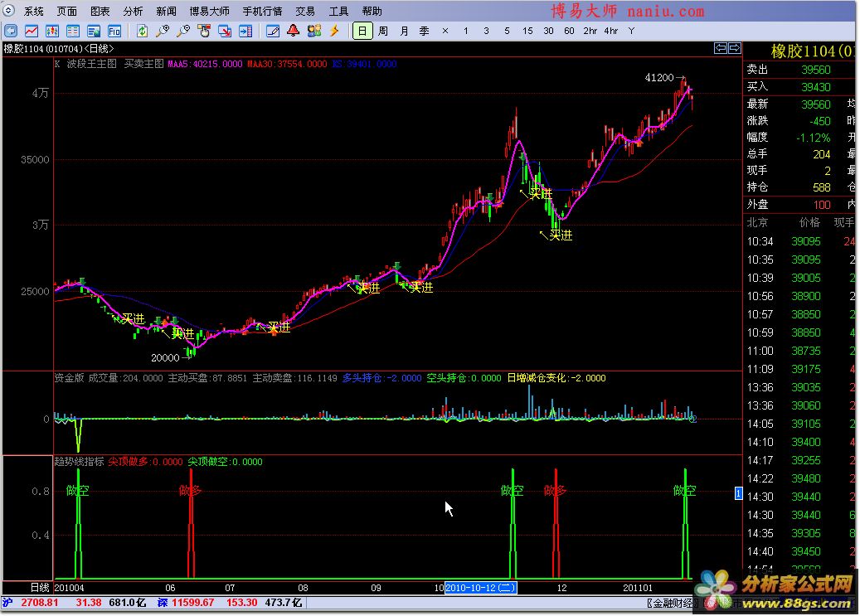Click the right arrow chart navigation button
This screenshot has width=860, height=616.
[x=734, y=48]
